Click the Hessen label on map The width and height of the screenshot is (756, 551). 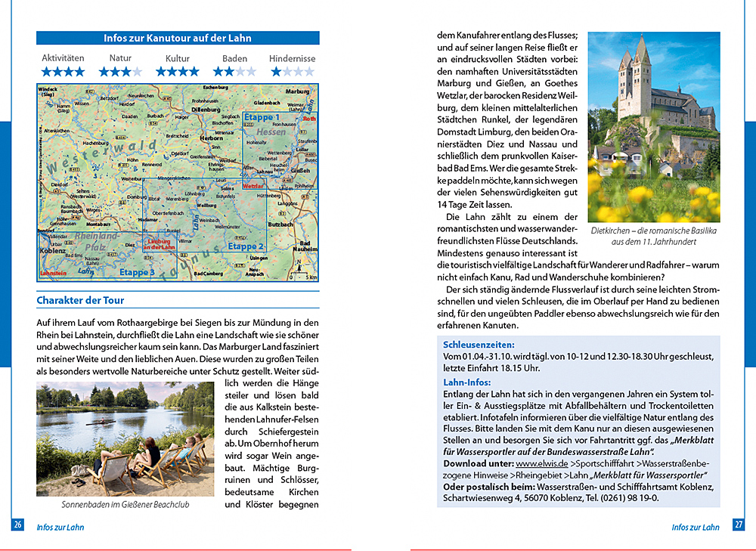coord(271,132)
